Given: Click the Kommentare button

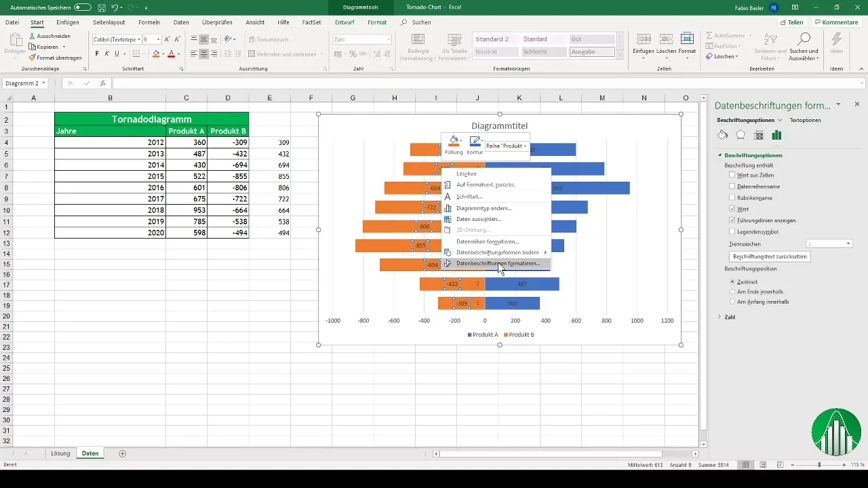Looking at the screenshot, I should [x=836, y=22].
